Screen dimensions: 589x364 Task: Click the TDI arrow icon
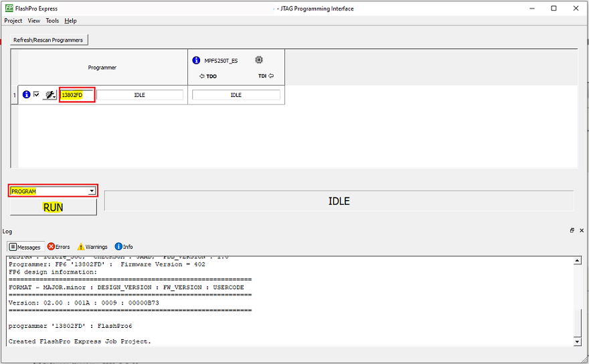pos(271,76)
